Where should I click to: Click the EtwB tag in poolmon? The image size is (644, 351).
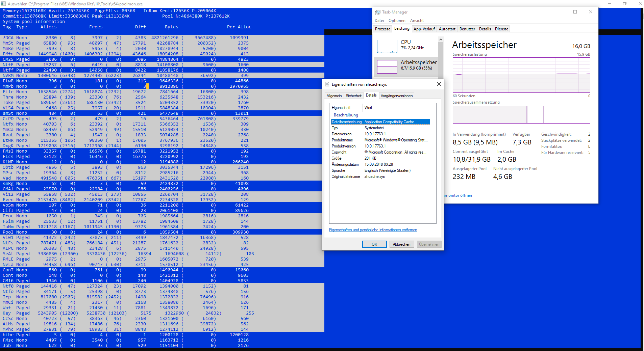tap(8, 81)
